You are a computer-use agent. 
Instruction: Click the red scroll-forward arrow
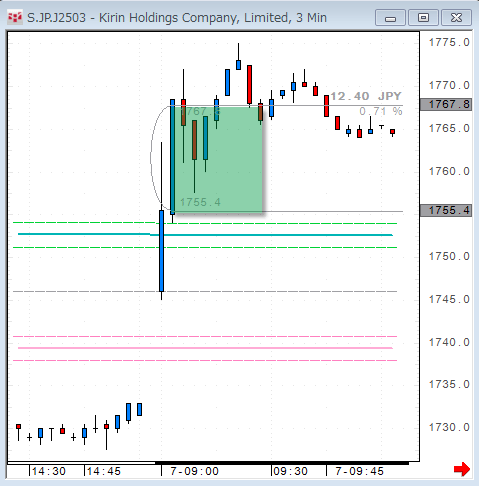(462, 469)
